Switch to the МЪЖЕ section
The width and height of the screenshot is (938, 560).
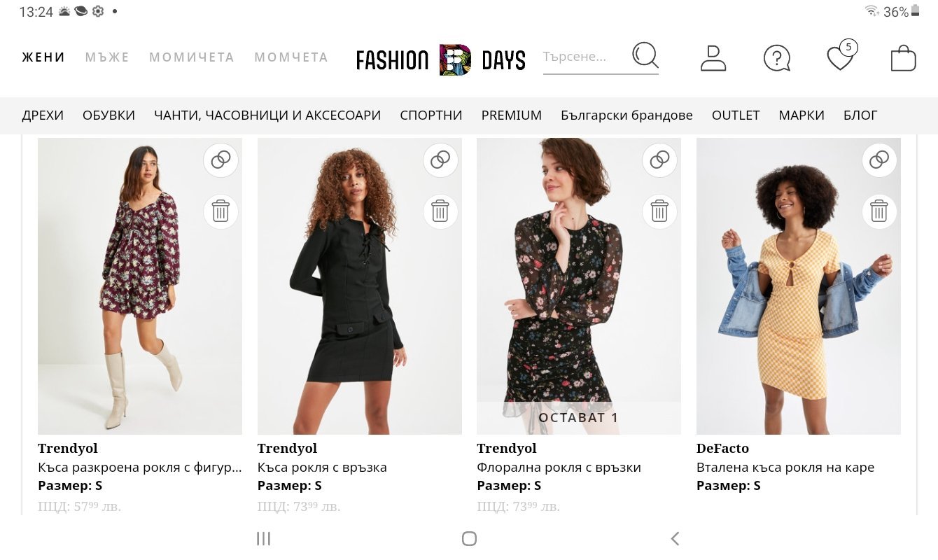pyautogui.click(x=107, y=57)
